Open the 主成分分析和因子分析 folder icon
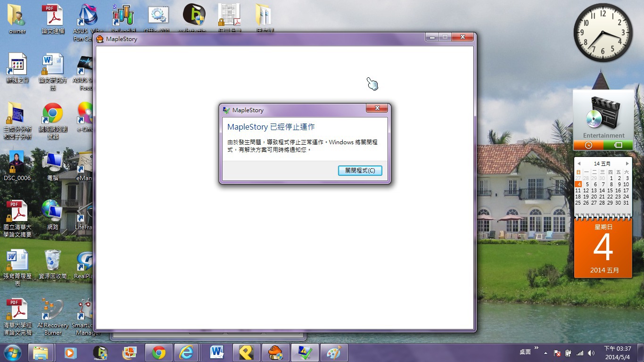This screenshot has width=644, height=362. 17,121
